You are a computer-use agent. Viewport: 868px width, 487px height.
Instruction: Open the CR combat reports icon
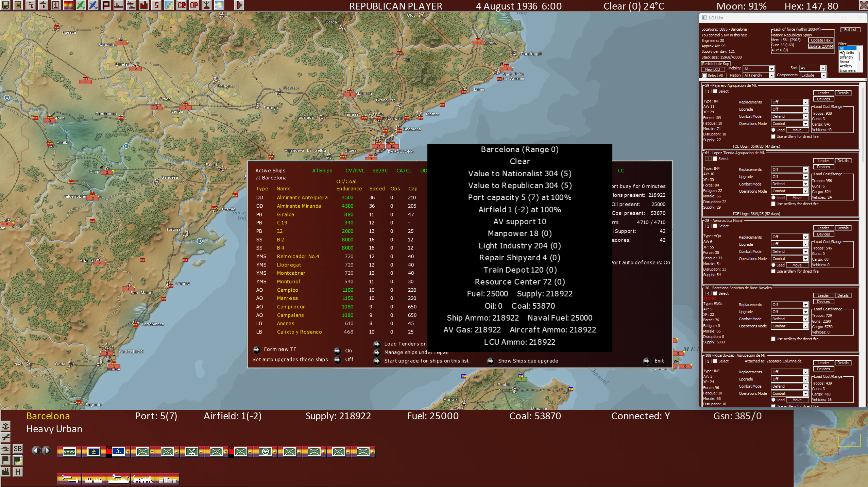coord(182,5)
